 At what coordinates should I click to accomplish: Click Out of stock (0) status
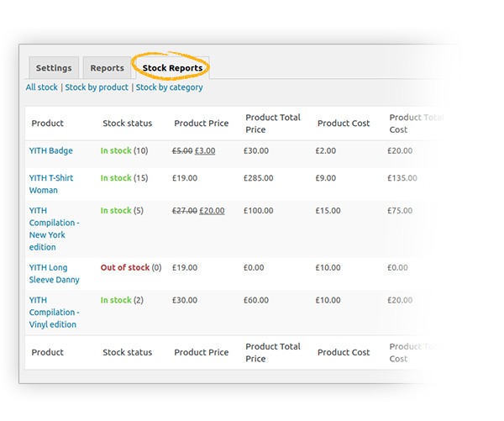[131, 267]
